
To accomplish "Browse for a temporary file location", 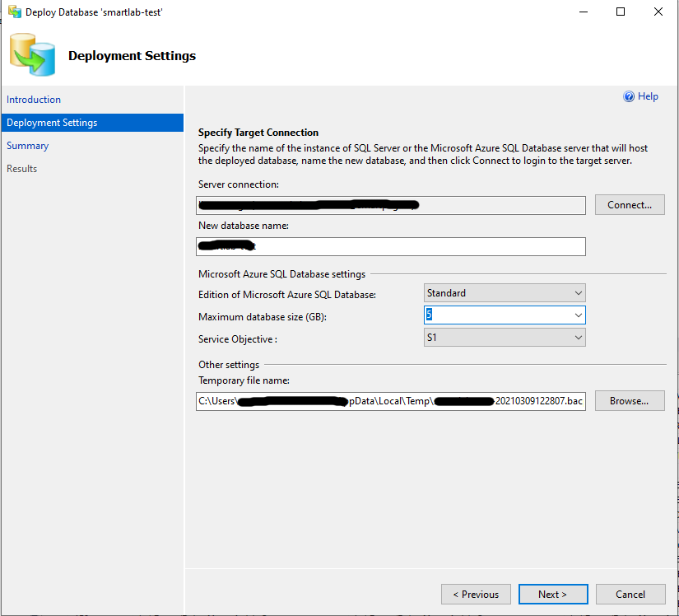I will (x=629, y=400).
